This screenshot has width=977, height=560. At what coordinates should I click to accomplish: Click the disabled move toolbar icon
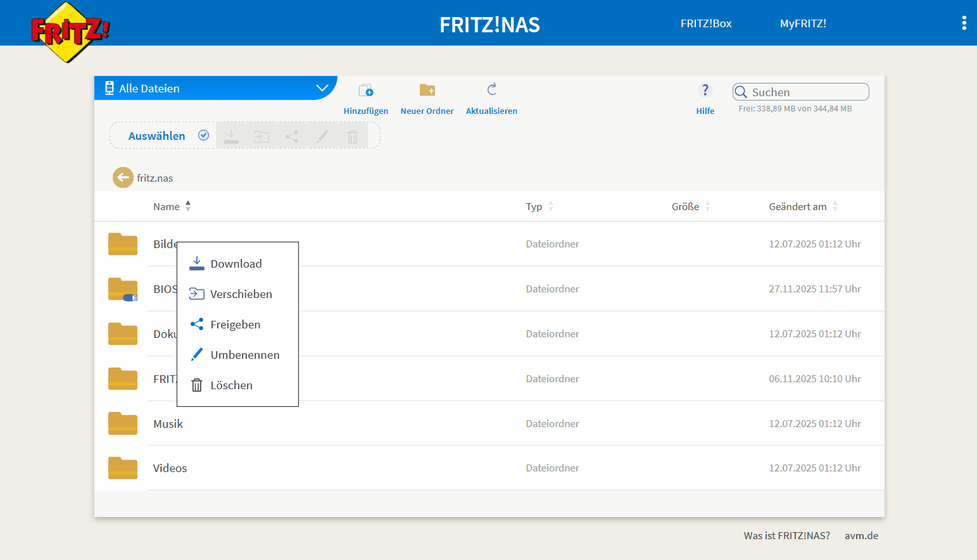tap(262, 136)
